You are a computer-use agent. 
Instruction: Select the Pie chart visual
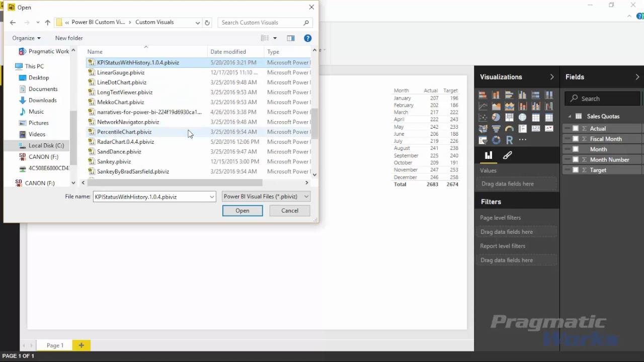coord(496,117)
